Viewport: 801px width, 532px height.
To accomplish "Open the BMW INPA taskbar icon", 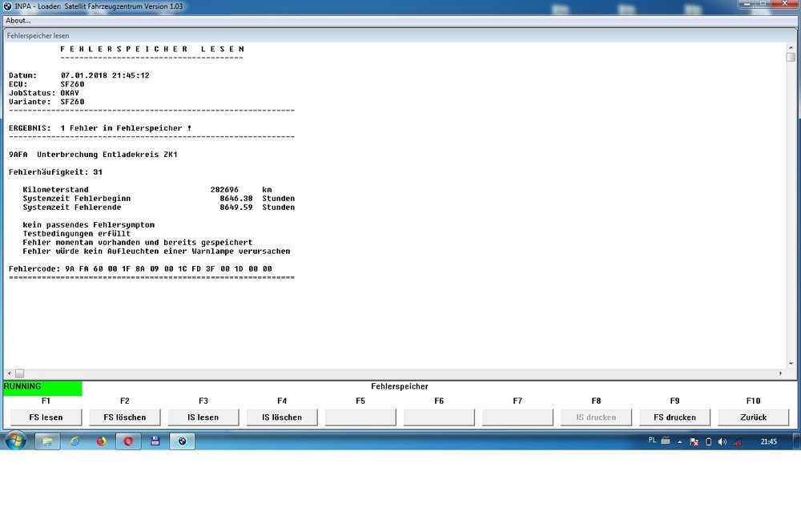I will click(x=182, y=441).
